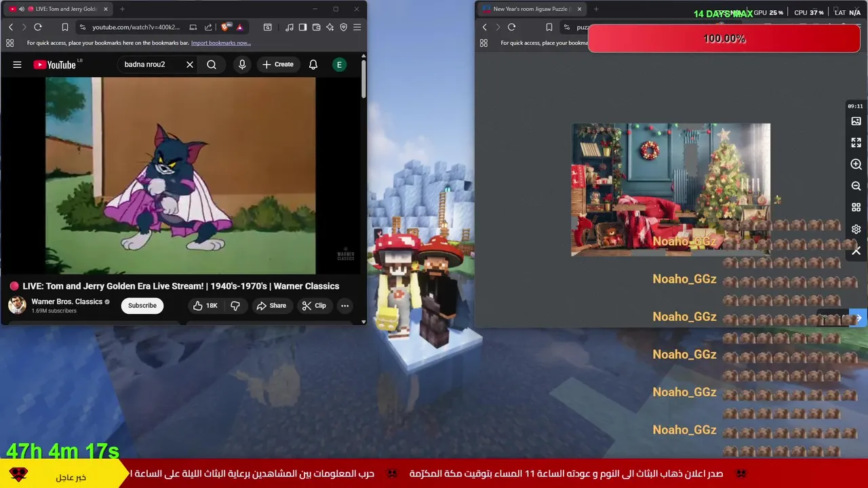Open Warner Bros. Classics channel name link
Screen dimensions: 868x488
[66, 302]
